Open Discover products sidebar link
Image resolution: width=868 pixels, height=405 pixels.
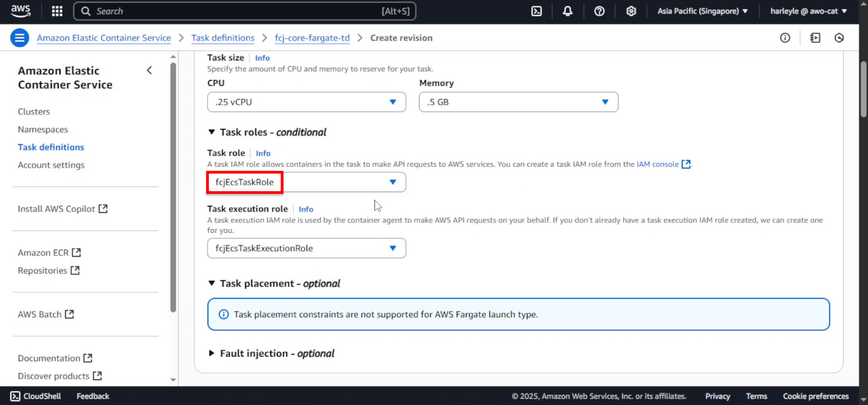60,376
